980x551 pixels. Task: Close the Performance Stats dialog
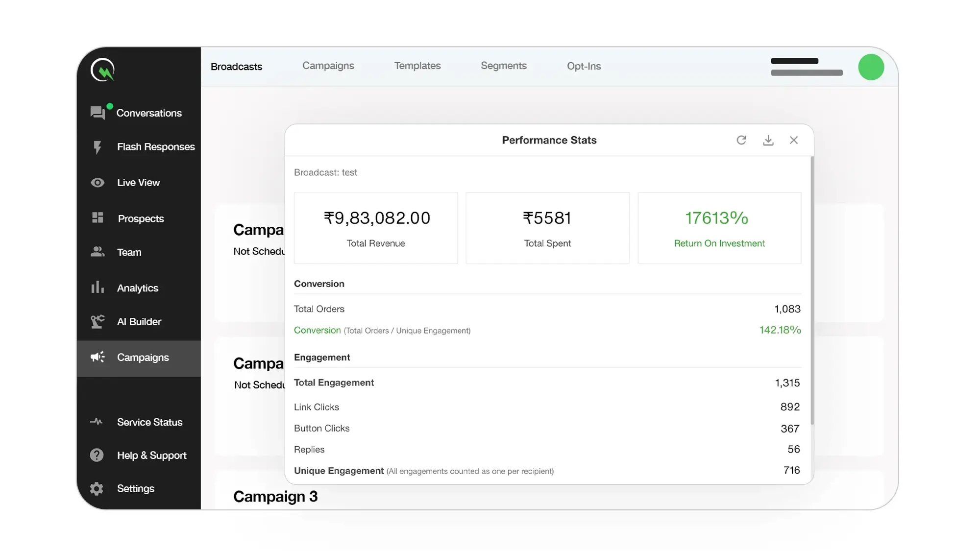(x=794, y=140)
